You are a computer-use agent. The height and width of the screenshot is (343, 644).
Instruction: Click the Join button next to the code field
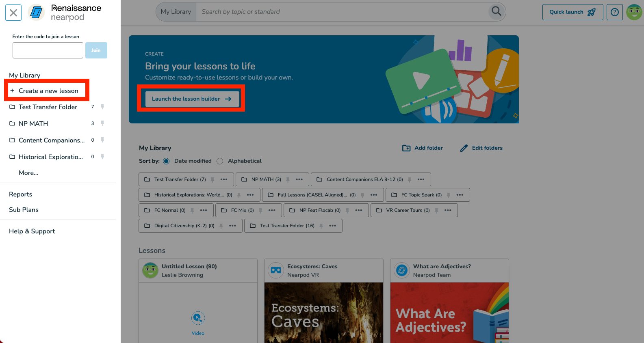point(96,50)
